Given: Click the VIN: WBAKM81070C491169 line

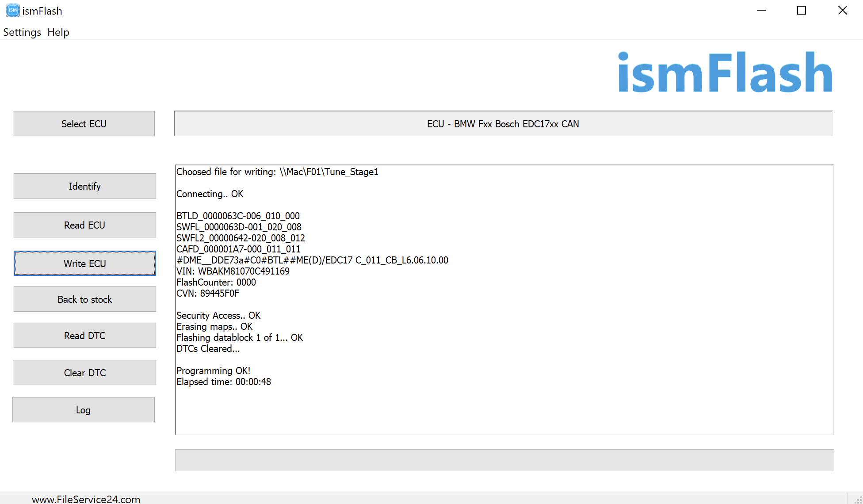Looking at the screenshot, I should (x=233, y=271).
